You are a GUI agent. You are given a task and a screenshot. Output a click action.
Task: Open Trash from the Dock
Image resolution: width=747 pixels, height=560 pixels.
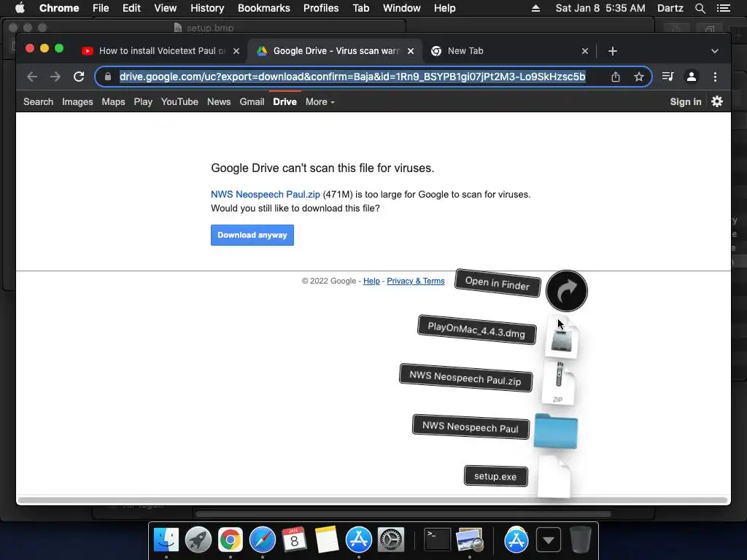coord(580,540)
